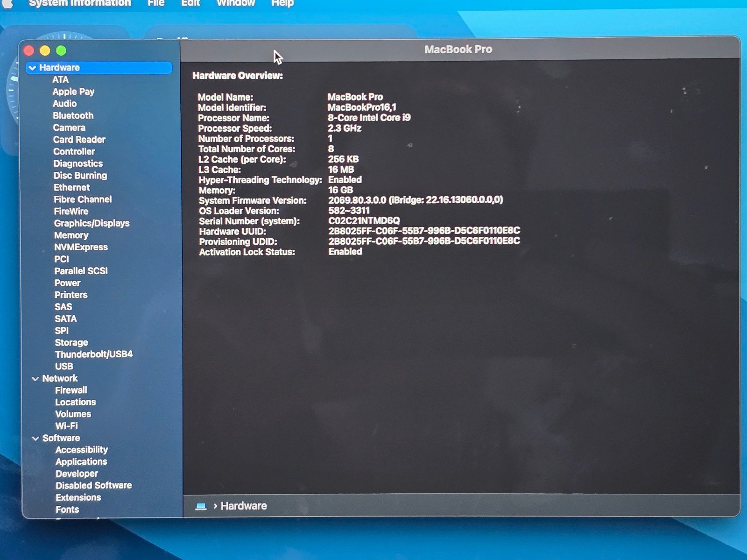Select Fonts under Software
747x560 pixels.
coord(67,510)
